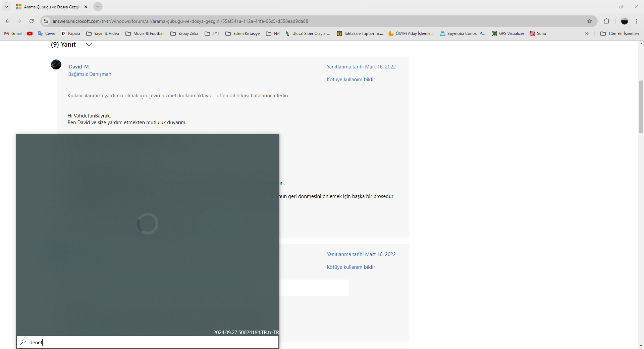This screenshot has height=349, width=644.
Task: Open the FM bookmark folder
Action: (273, 34)
